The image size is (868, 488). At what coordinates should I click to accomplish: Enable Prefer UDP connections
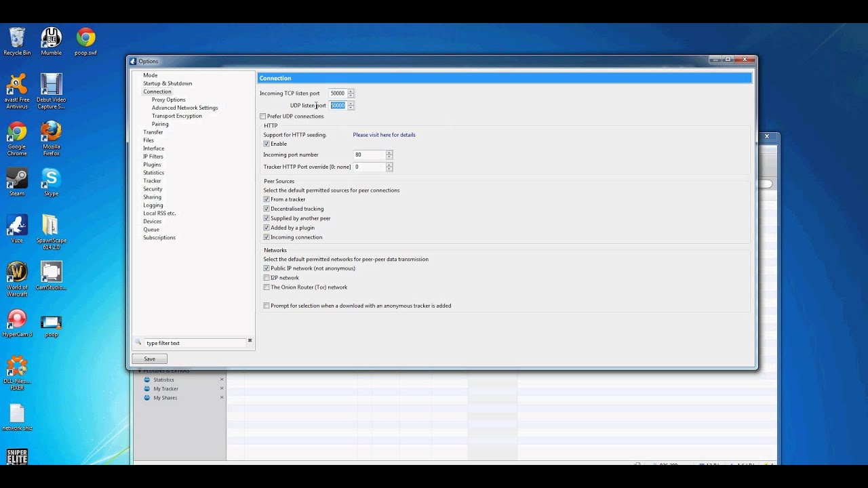pos(263,117)
